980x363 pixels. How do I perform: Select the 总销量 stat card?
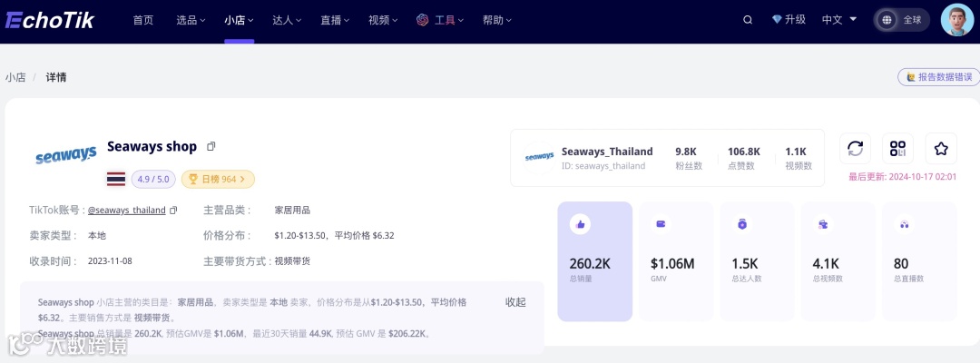595,261
